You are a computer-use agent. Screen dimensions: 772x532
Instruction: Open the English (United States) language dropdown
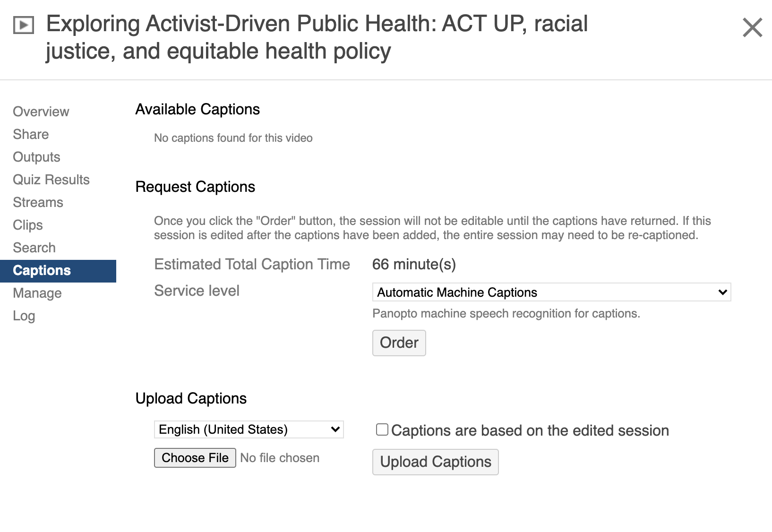coord(249,429)
